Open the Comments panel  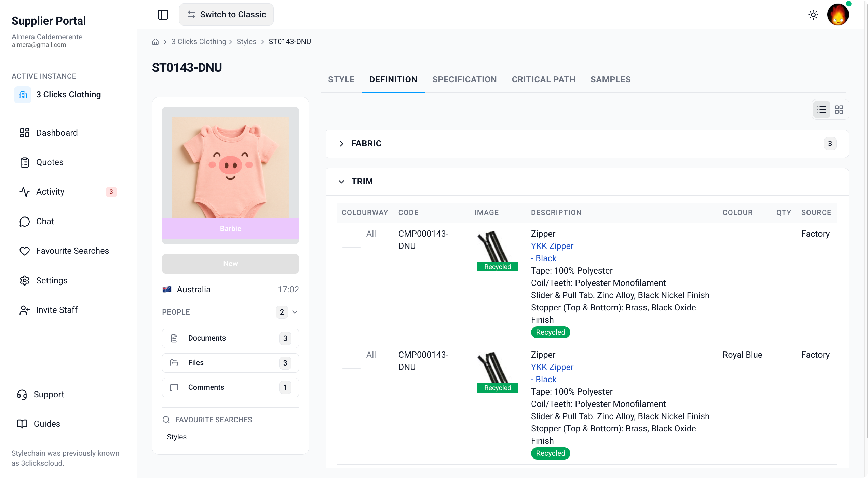click(x=231, y=387)
